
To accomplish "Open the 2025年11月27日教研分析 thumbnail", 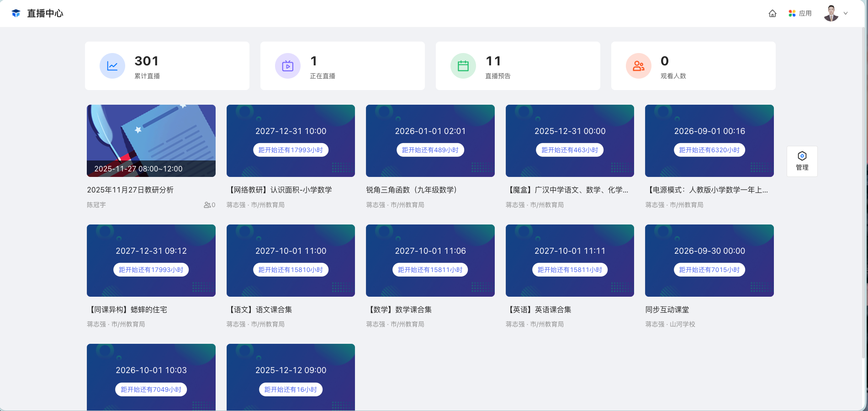I will (x=151, y=140).
